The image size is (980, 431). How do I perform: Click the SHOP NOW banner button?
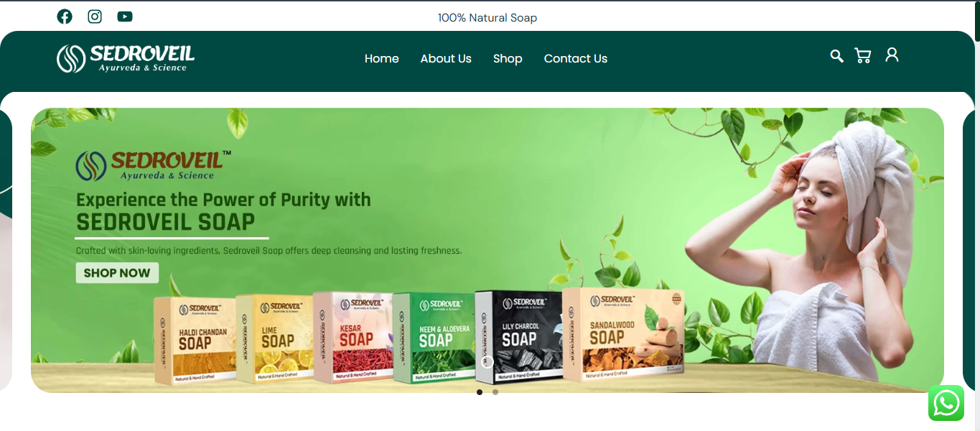[x=117, y=273]
